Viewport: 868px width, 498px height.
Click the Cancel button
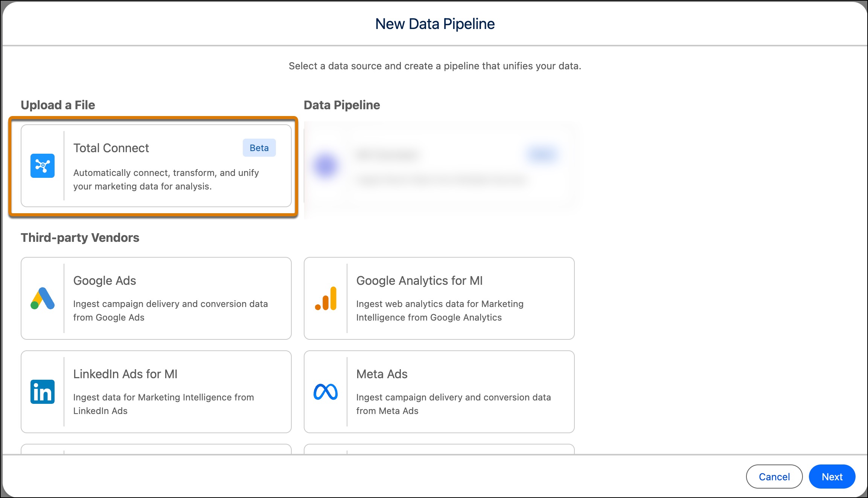pos(774,476)
